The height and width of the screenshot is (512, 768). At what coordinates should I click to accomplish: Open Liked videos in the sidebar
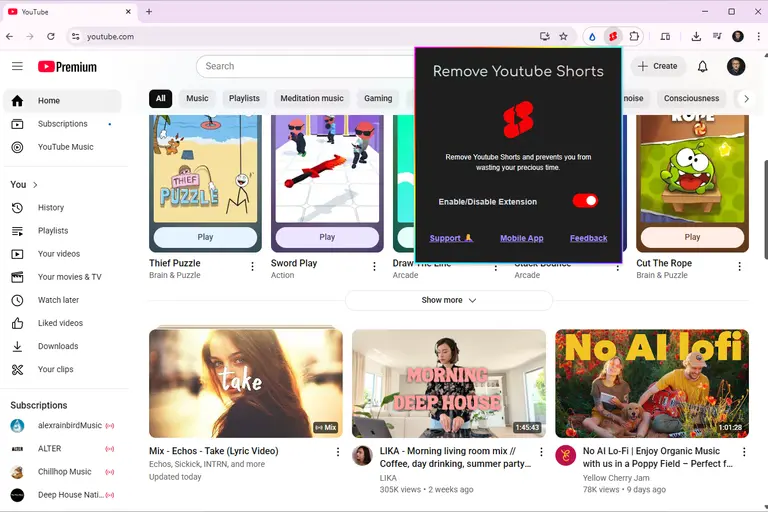[60, 323]
